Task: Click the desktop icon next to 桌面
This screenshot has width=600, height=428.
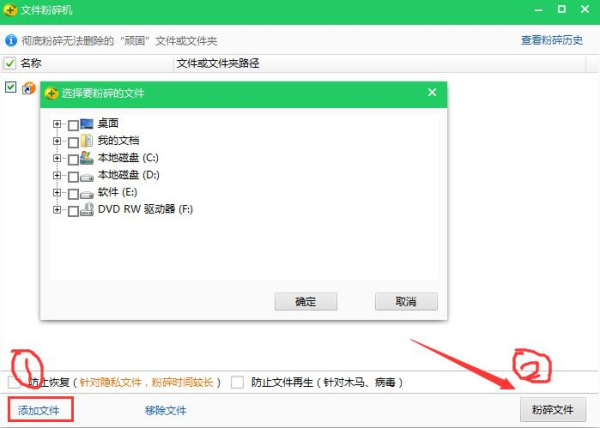Action: pyautogui.click(x=87, y=124)
